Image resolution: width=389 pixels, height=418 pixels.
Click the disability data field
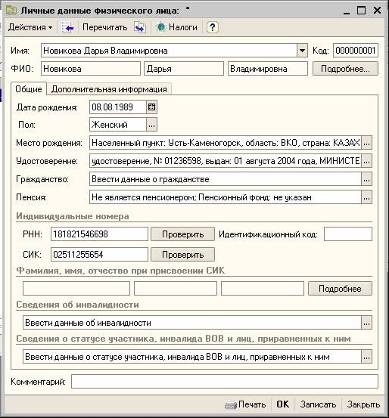pyautogui.click(x=192, y=323)
